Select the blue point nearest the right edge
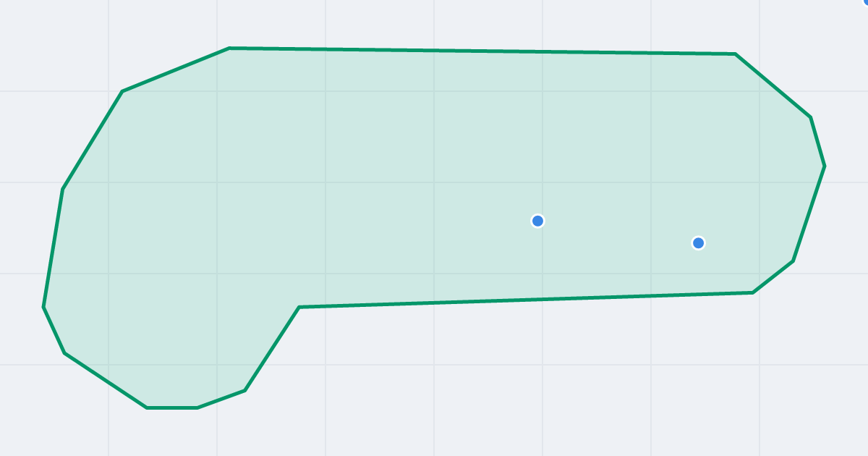Image resolution: width=868 pixels, height=456 pixels. pos(698,242)
